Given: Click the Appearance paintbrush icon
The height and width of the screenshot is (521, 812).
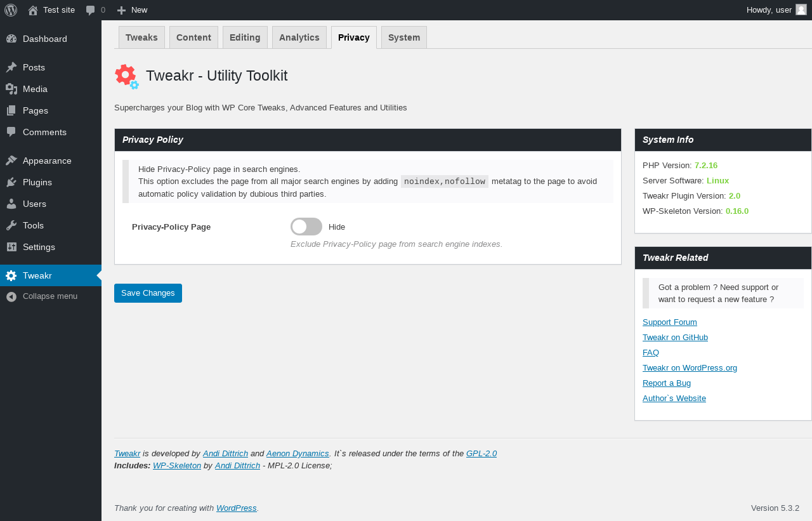Looking at the screenshot, I should click(x=11, y=161).
